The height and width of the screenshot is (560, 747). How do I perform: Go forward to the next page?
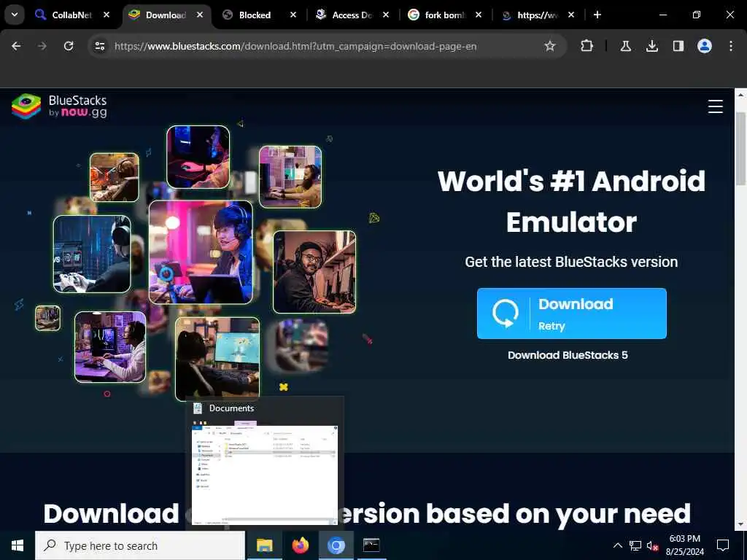42,46
